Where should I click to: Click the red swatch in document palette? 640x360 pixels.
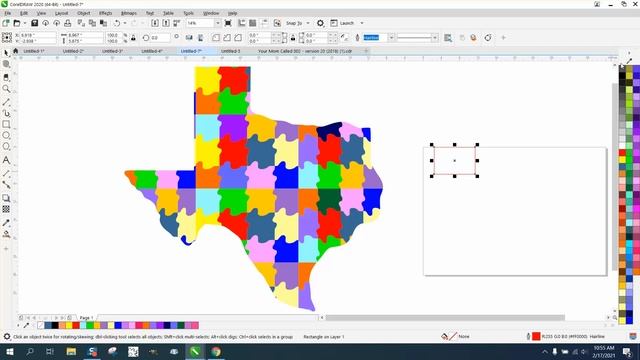pyautogui.click(x=76, y=325)
